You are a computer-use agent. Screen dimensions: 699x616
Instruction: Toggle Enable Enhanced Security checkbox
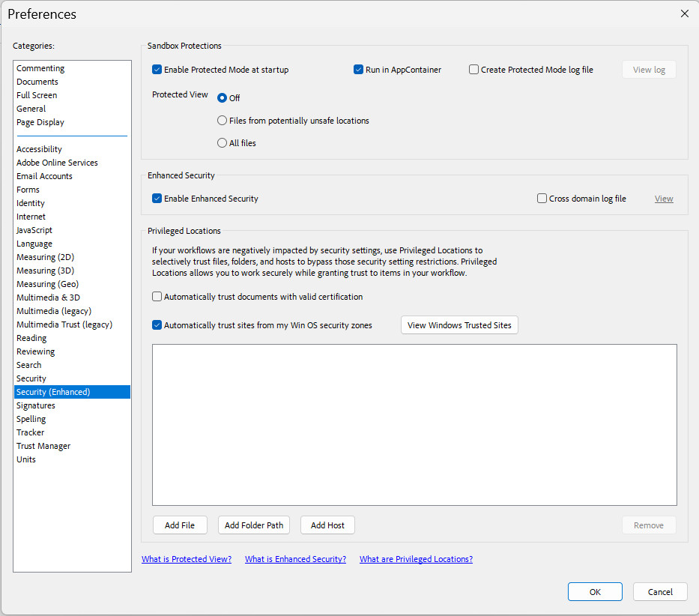(157, 199)
